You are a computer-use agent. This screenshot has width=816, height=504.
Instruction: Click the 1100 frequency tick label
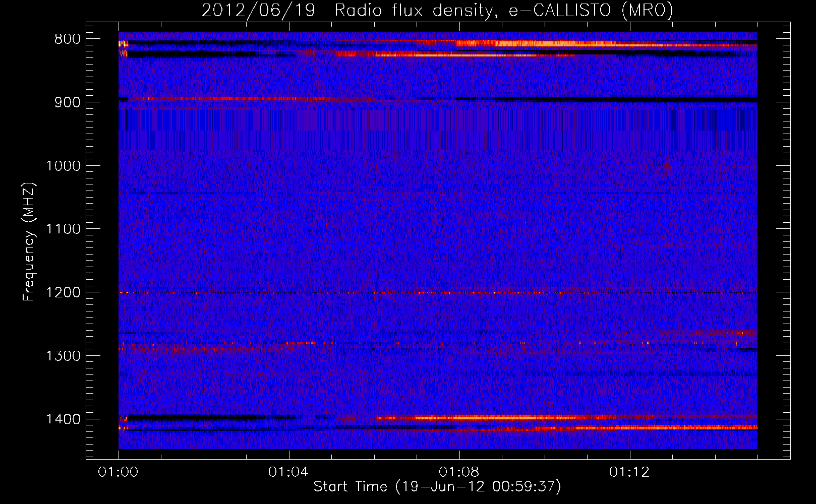(64, 229)
